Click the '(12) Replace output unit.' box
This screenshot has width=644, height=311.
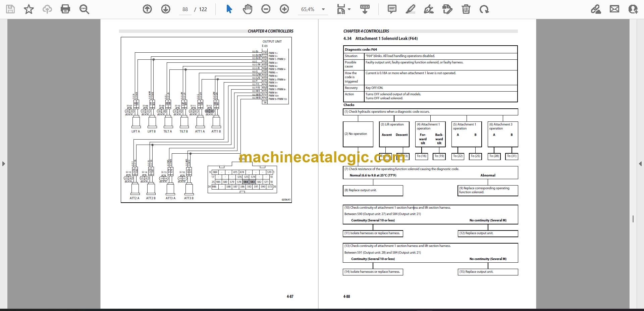[488, 233]
